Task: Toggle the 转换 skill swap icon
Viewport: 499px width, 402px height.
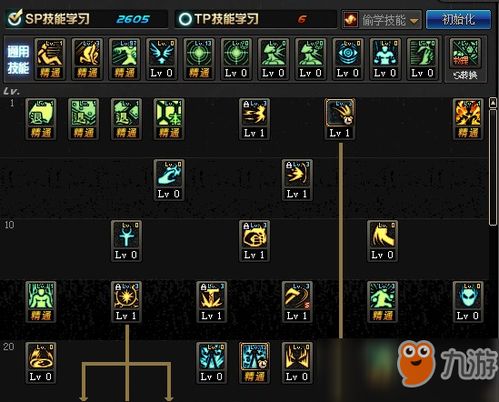Action: pyautogui.click(x=465, y=59)
